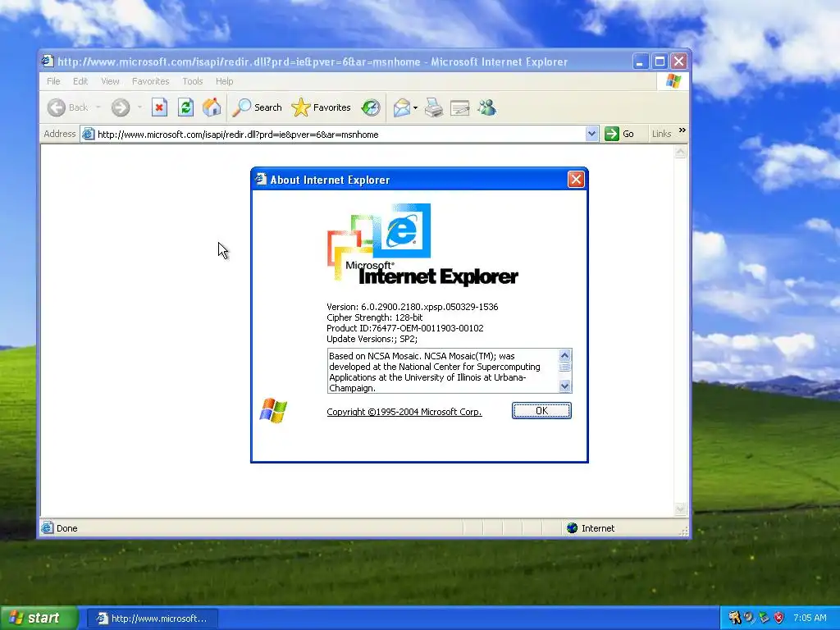This screenshot has height=630, width=840.
Task: Click the Mail envelope icon
Action: click(401, 107)
